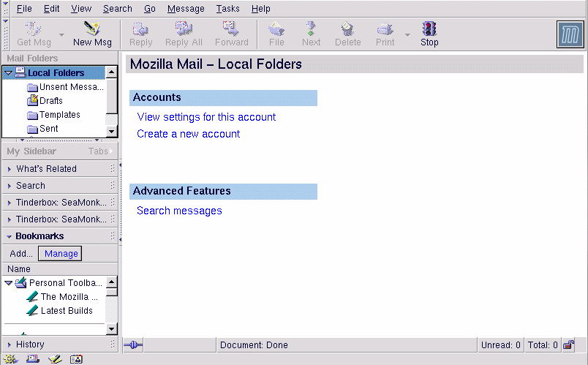588x365 pixels.
Task: Click the Mozilla throbber logo icon
Action: click(569, 34)
